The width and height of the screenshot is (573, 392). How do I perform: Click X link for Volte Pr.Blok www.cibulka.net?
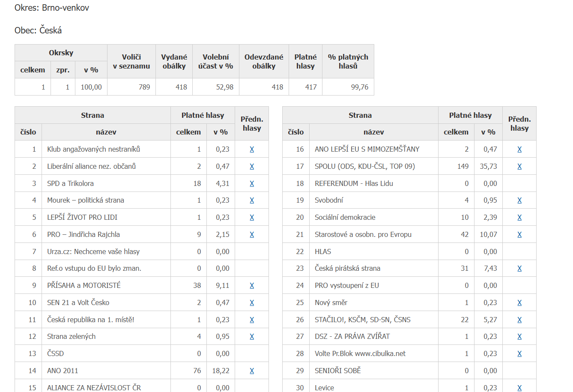point(519,353)
